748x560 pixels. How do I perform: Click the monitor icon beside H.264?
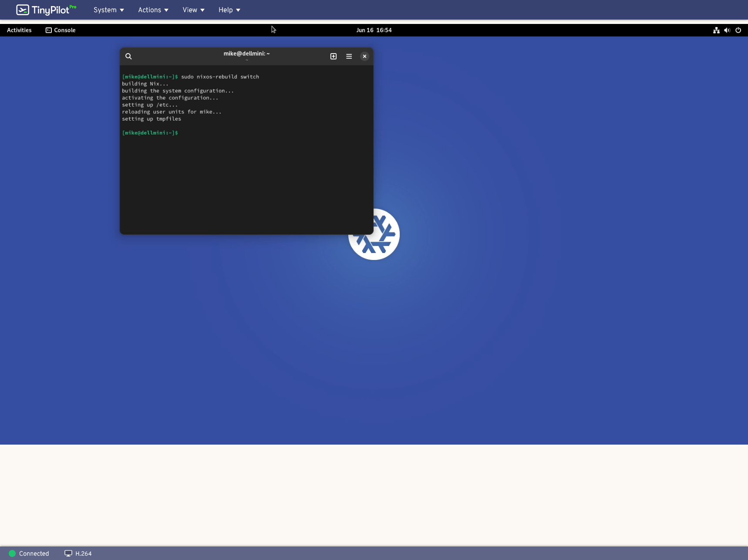(68, 553)
